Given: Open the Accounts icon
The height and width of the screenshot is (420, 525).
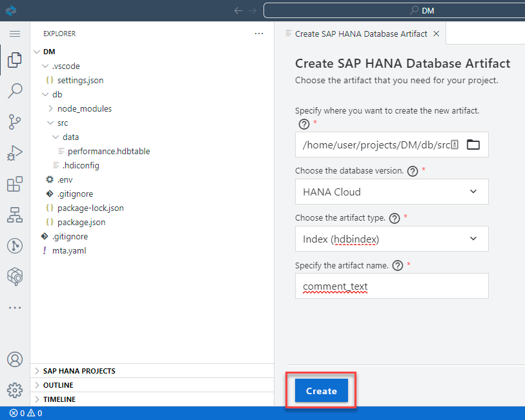Looking at the screenshot, I should click(x=15, y=359).
